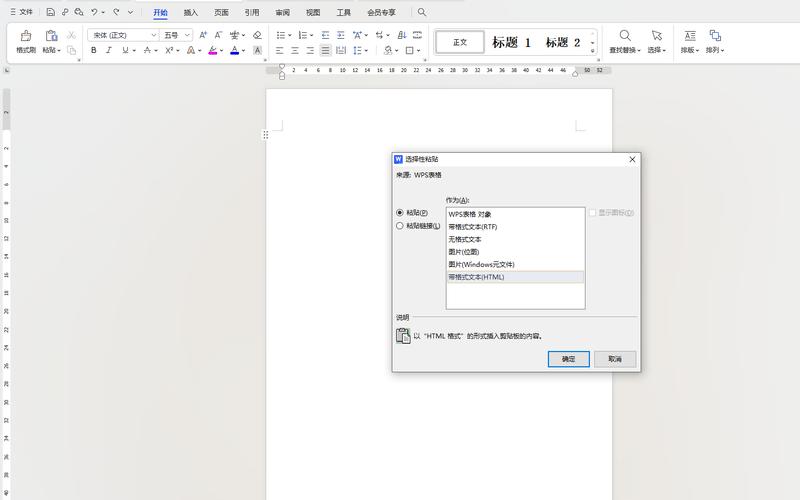Open the 审阅 (Review) ribbon tab
The height and width of the screenshot is (500, 800).
pos(283,13)
